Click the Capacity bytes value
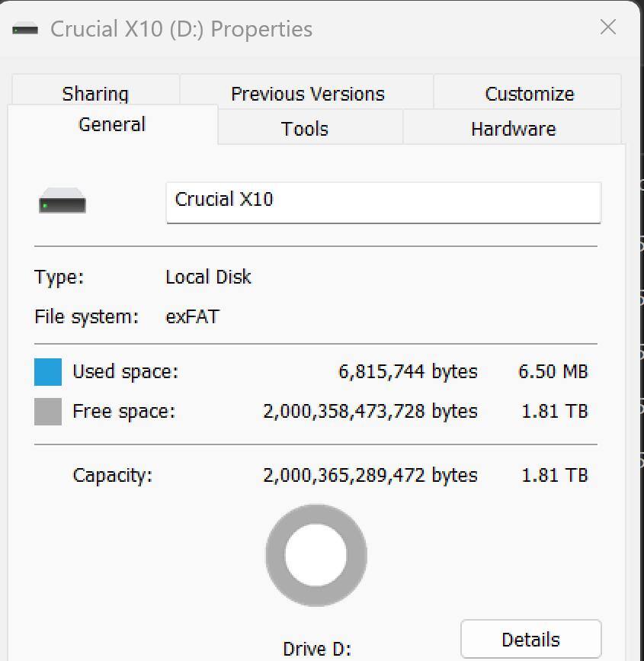Viewport: 644px width, 661px height. tap(370, 475)
